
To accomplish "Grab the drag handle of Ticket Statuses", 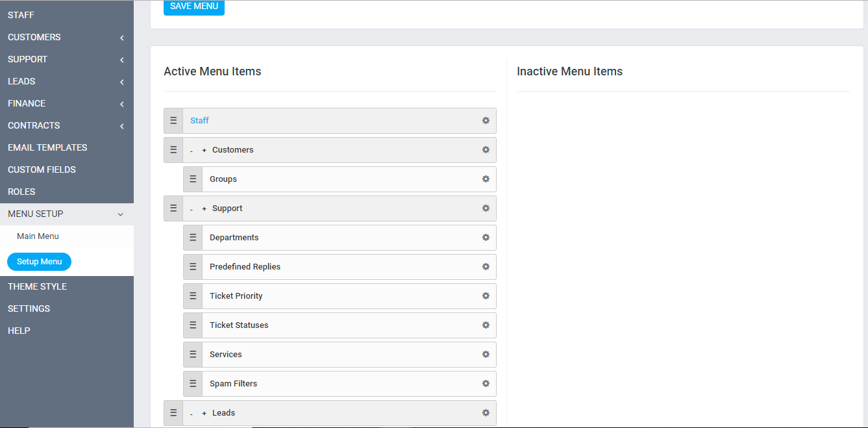I will 193,325.
